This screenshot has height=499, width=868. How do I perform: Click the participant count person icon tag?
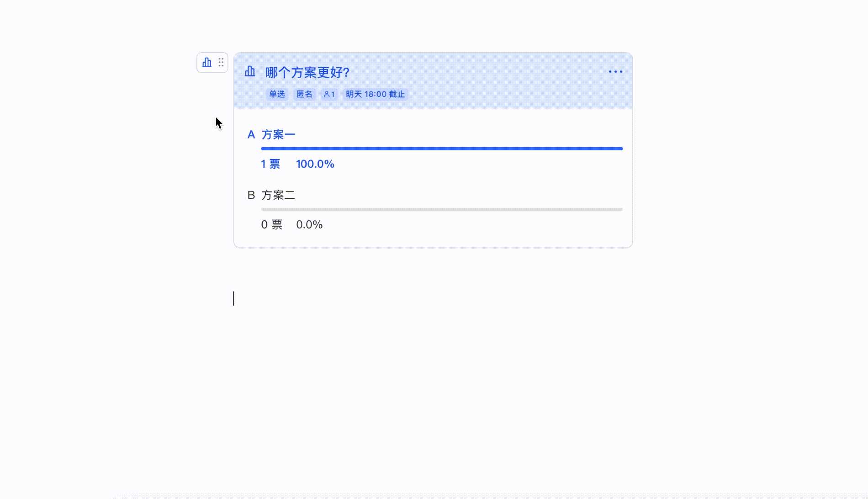coord(329,94)
